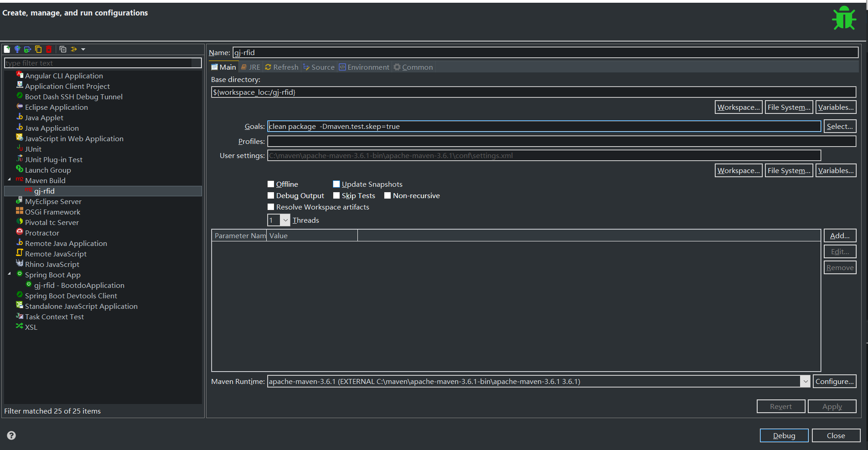868x450 pixels.
Task: Click the Workspace button below Base directory
Action: (738, 107)
